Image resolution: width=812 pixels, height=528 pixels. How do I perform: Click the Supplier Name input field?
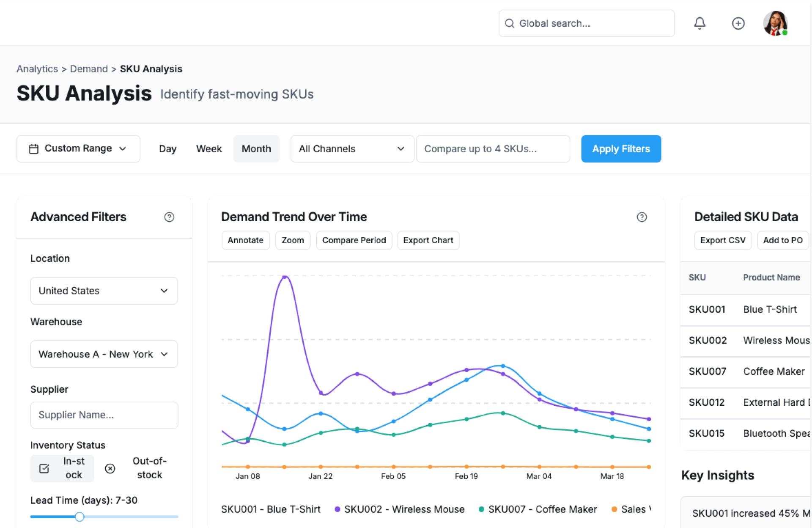[x=104, y=415]
